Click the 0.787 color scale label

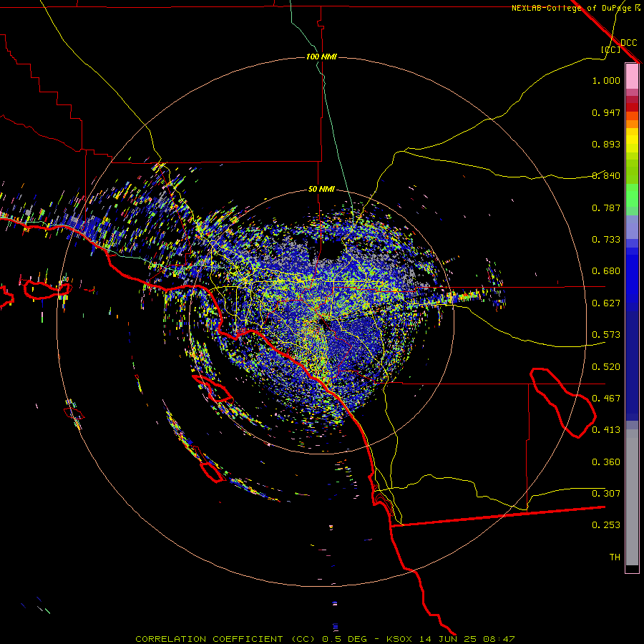point(606,208)
